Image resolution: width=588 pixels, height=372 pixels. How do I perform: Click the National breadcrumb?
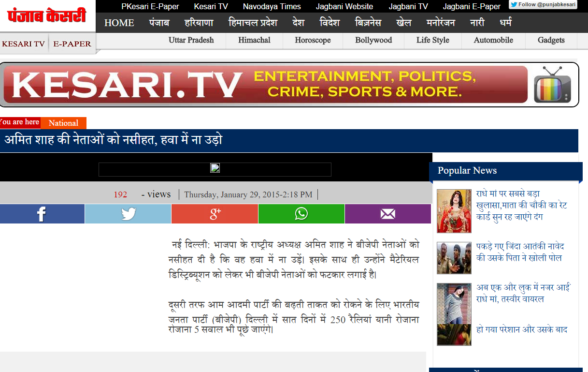63,123
